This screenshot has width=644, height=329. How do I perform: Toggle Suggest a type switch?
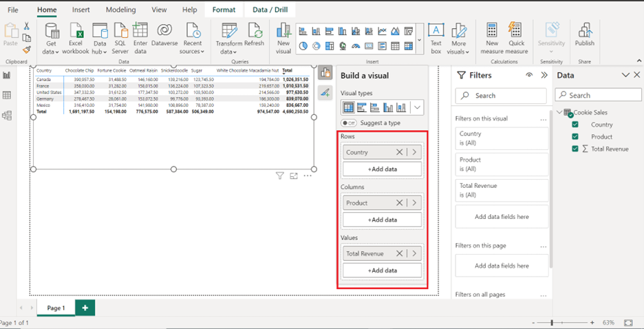coord(349,123)
